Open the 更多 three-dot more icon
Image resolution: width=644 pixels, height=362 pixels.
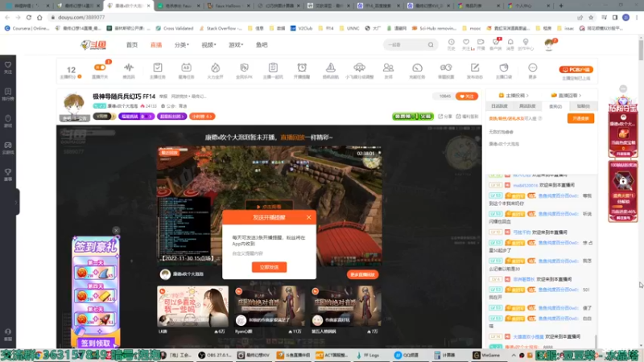pyautogui.click(x=532, y=68)
